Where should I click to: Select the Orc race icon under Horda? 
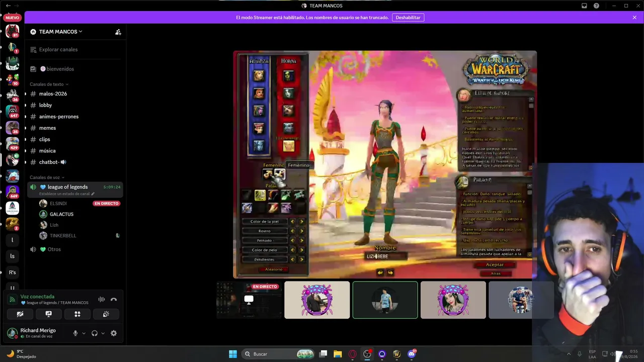(x=288, y=75)
